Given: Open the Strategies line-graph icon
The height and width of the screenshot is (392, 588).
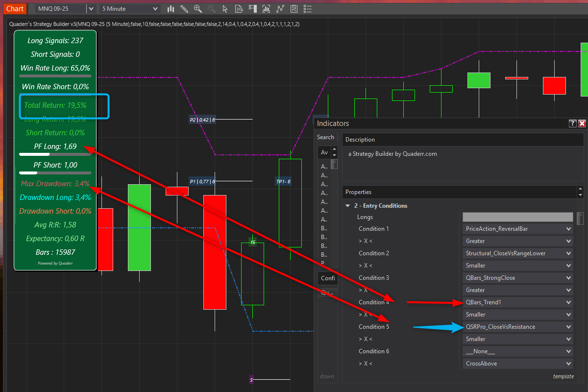Looking at the screenshot, I should (x=280, y=9).
